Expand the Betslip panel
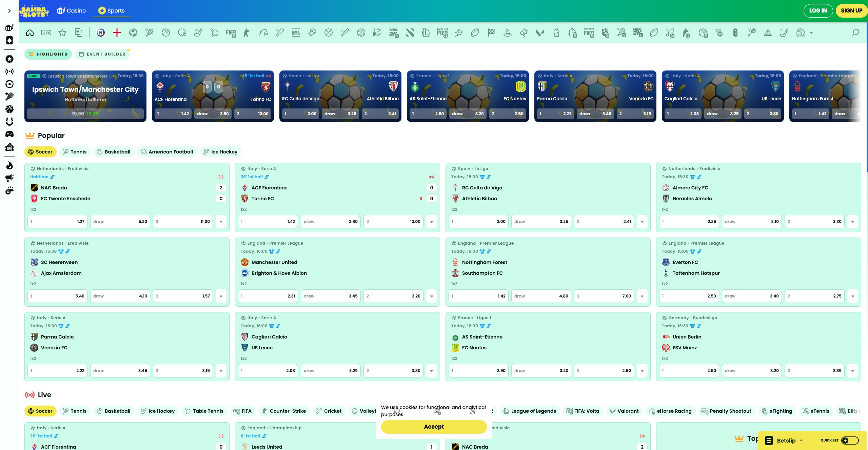 click(x=786, y=440)
